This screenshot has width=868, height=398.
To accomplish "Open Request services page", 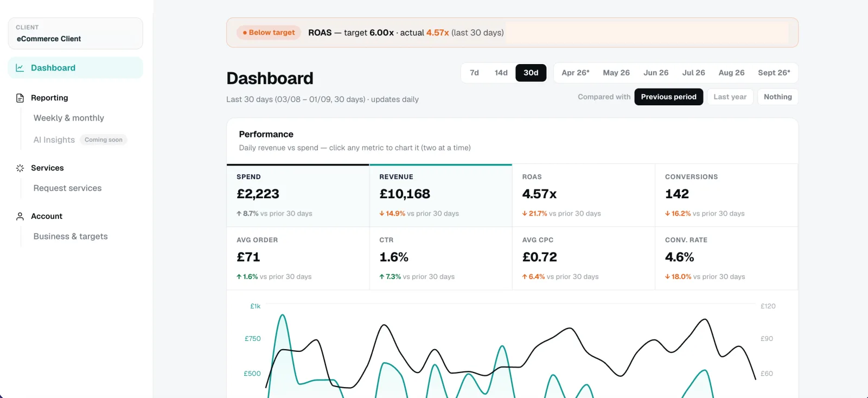I will click(68, 188).
